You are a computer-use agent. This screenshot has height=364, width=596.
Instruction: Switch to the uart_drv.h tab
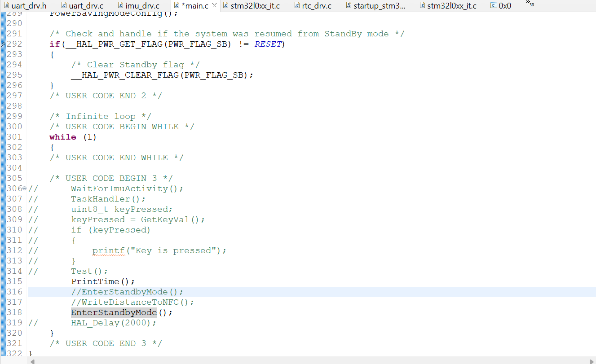coord(28,6)
